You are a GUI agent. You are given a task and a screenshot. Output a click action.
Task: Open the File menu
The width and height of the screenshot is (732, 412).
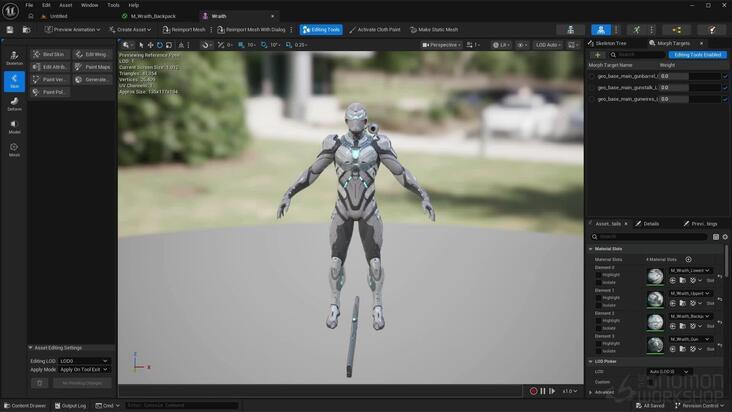pos(29,5)
